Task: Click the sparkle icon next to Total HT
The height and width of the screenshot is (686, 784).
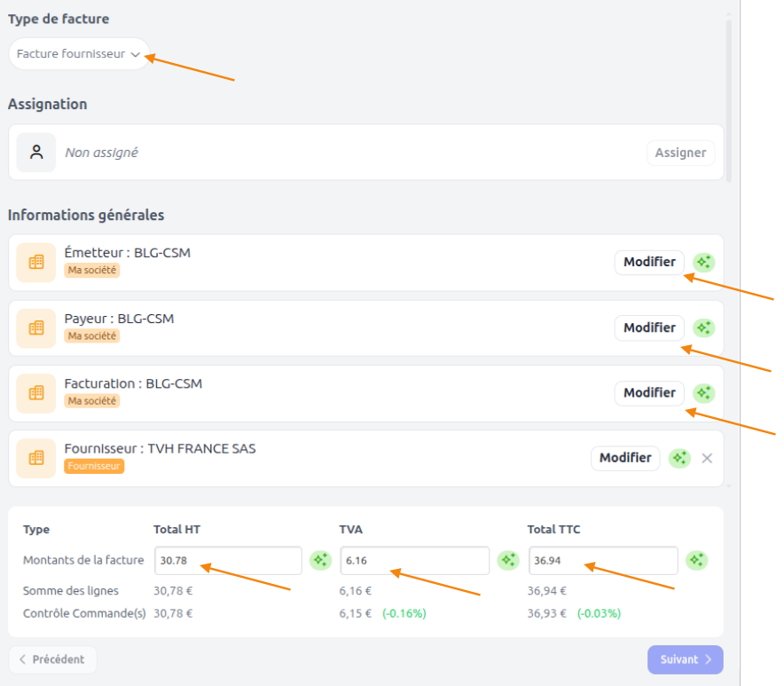Action: 320,560
